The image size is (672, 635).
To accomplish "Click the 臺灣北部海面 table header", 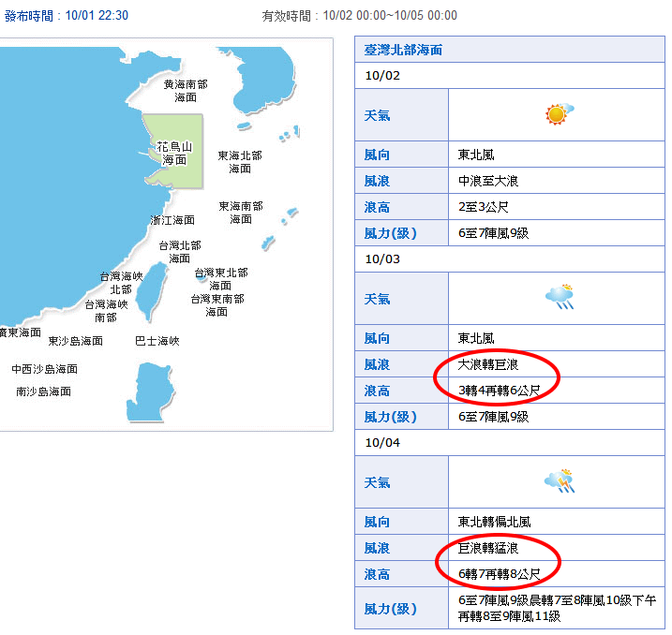I will pyautogui.click(x=510, y=50).
